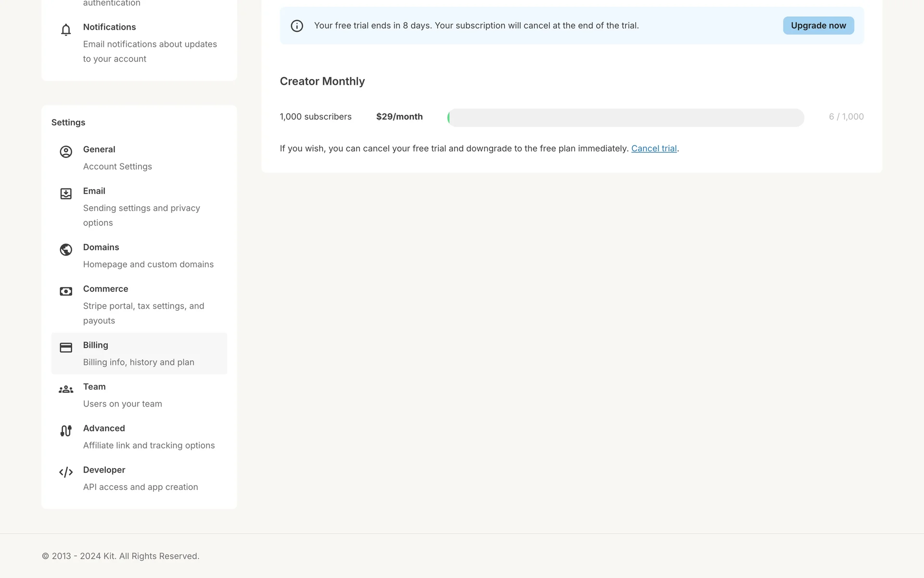The width and height of the screenshot is (924, 578).
Task: Click the Billing credit card icon
Action: point(66,348)
